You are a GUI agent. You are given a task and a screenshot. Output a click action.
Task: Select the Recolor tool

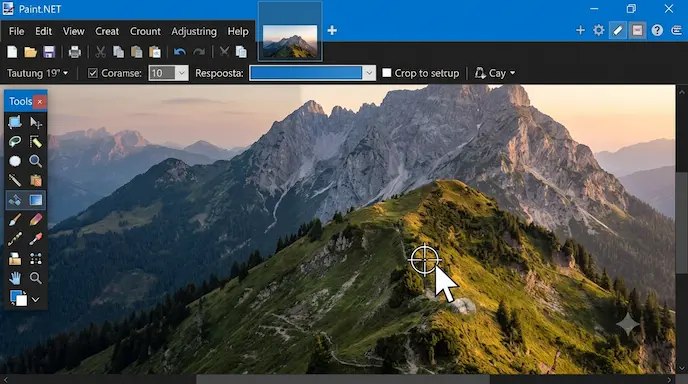pyautogui.click(x=36, y=258)
